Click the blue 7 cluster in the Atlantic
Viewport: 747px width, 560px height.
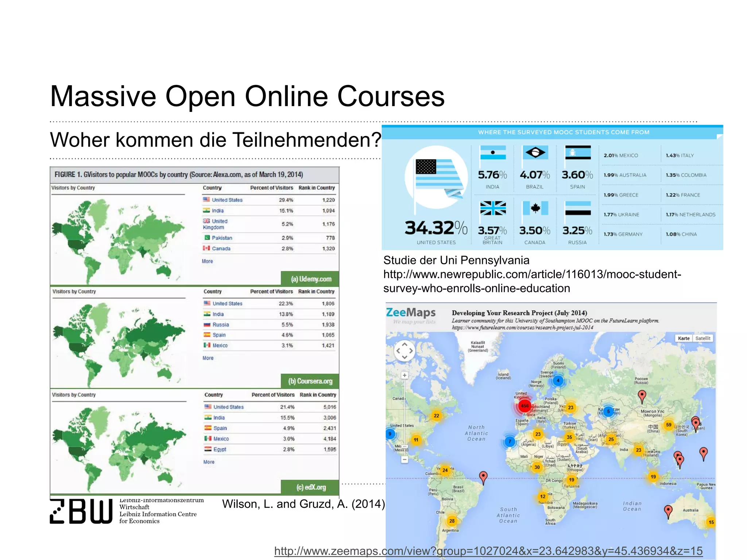[x=510, y=442]
